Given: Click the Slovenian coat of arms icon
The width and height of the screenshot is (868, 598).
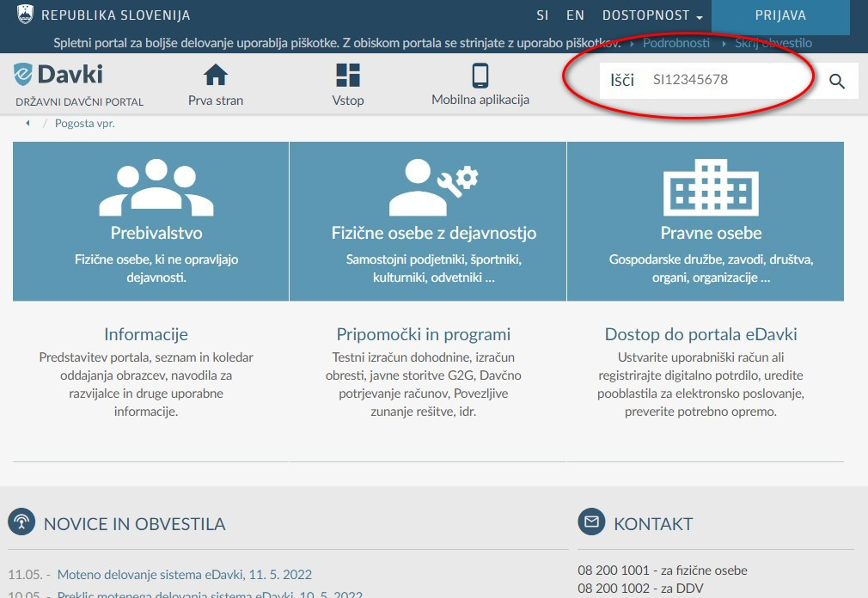Looking at the screenshot, I should pyautogui.click(x=26, y=15).
